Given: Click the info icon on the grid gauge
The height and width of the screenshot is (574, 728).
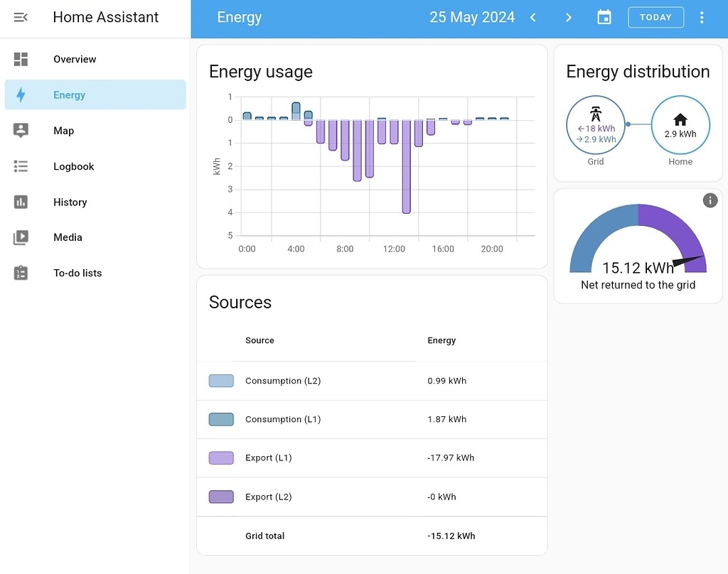Looking at the screenshot, I should [x=710, y=200].
